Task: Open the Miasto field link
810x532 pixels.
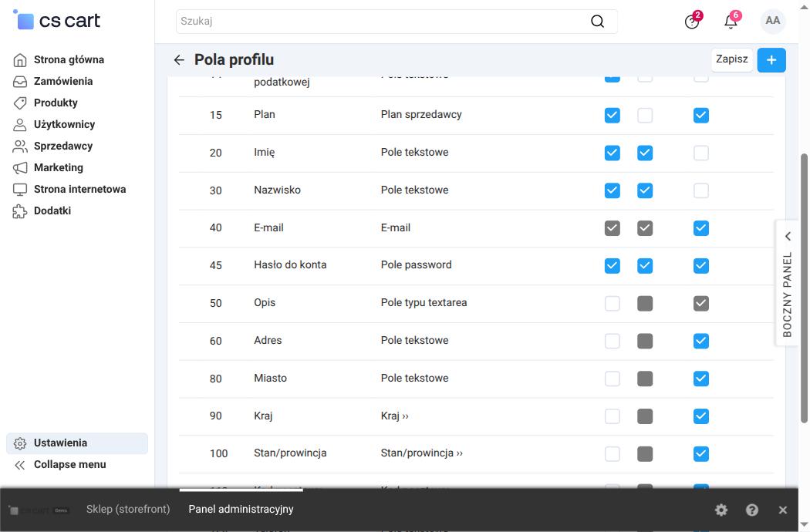Action: pyautogui.click(x=270, y=378)
